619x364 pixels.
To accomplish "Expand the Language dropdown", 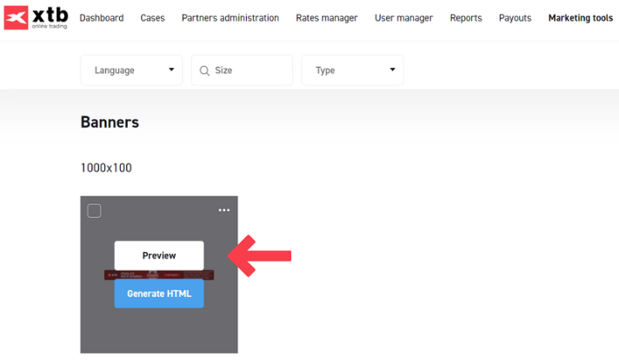I will pyautogui.click(x=131, y=70).
